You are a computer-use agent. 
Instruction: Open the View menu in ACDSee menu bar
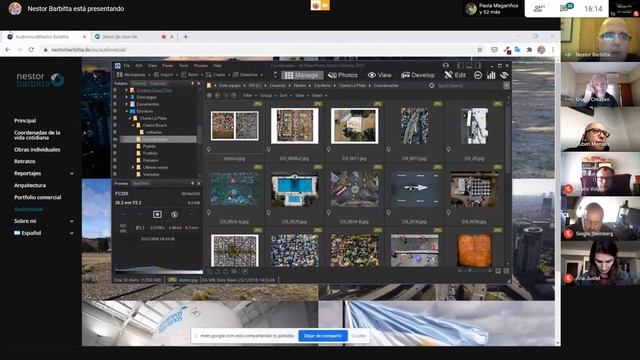[x=152, y=65]
